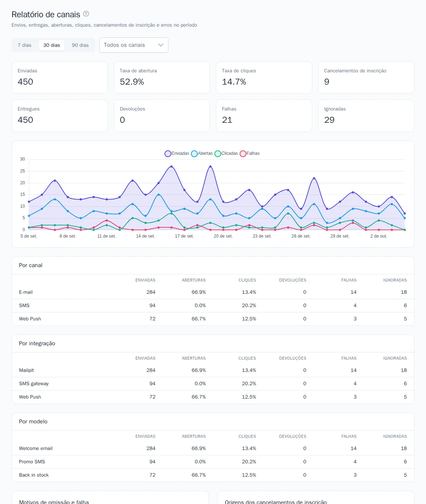The image size is (426, 504).
Task: Click the 17 de set. axis label
Action: pos(184,236)
